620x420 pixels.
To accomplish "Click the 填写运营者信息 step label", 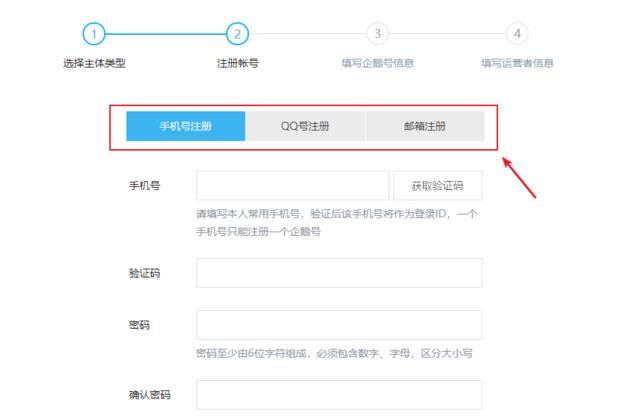I will [517, 63].
